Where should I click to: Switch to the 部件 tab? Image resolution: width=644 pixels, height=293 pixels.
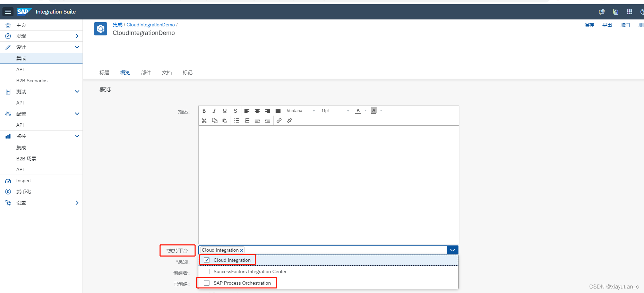(x=146, y=73)
